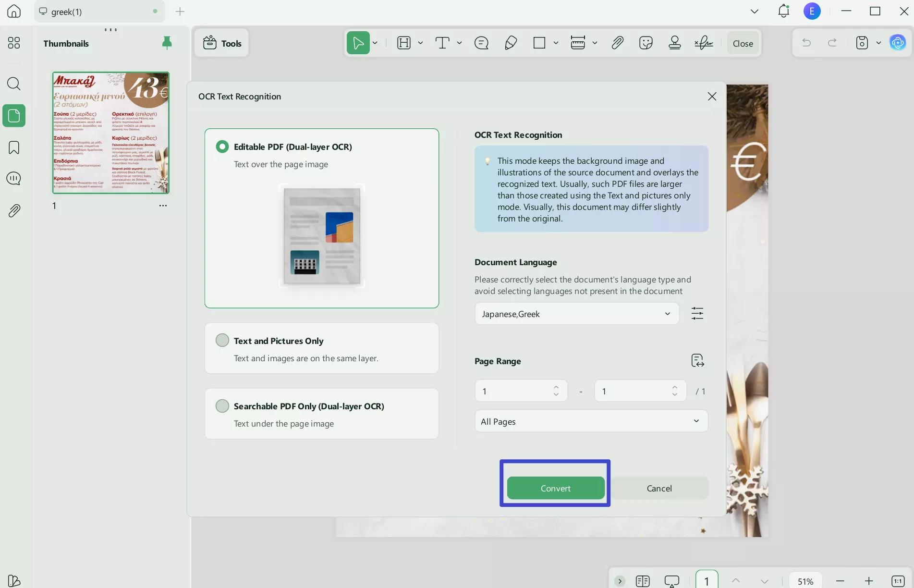Expand the All Pages dropdown
The width and height of the screenshot is (914, 588).
[591, 421]
